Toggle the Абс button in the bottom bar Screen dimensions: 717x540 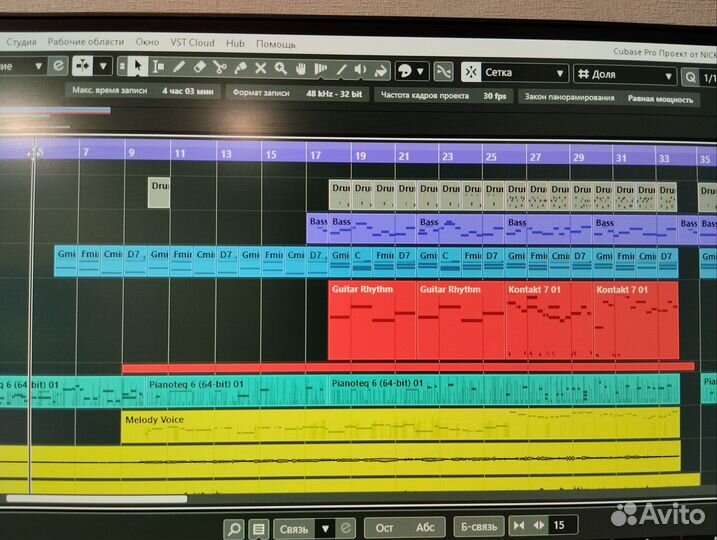(x=425, y=528)
